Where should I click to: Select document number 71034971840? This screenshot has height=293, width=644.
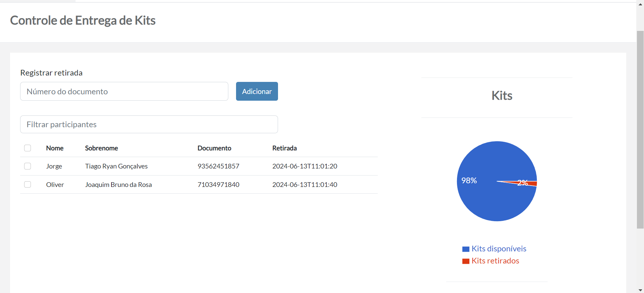click(x=218, y=185)
